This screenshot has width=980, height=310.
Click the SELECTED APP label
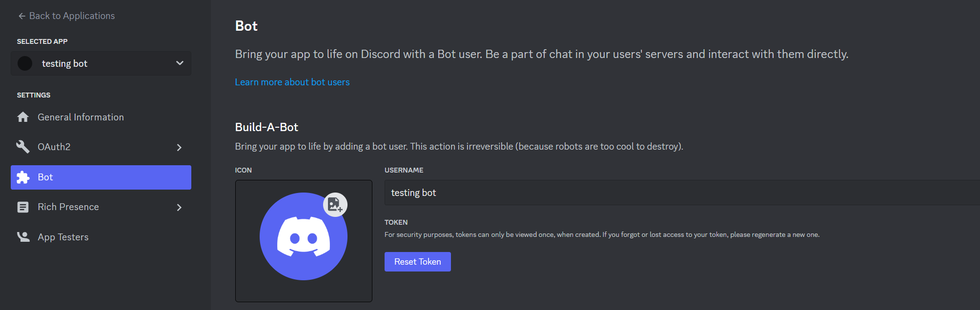click(x=42, y=41)
